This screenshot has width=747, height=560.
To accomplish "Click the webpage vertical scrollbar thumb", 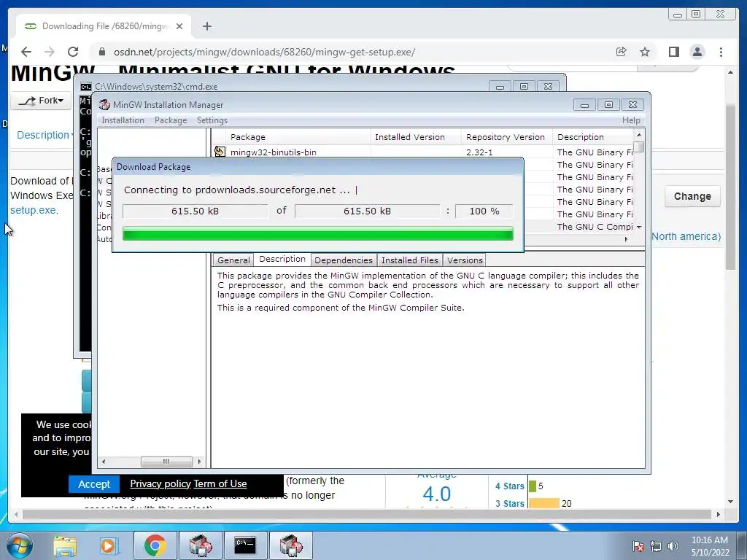I will (731, 187).
